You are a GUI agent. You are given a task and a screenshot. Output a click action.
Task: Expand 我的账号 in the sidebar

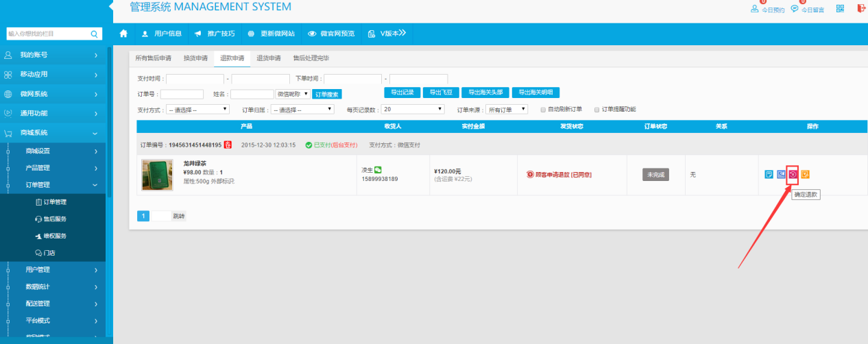coord(53,55)
